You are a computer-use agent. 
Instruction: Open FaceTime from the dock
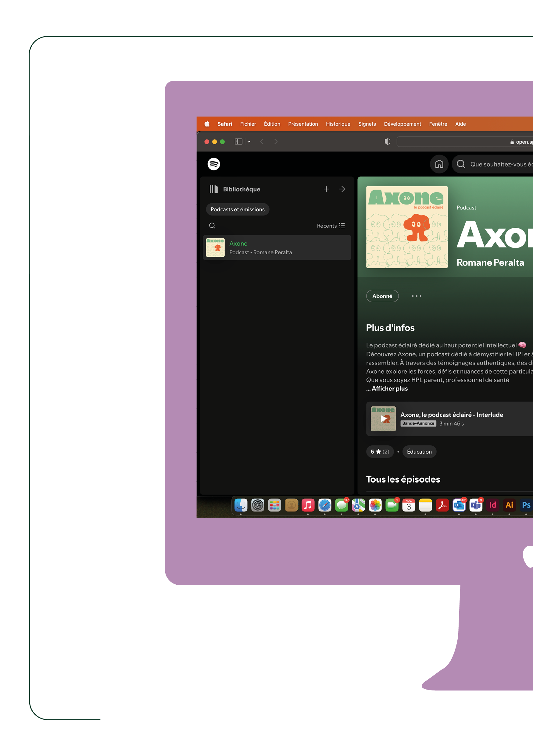tap(392, 505)
